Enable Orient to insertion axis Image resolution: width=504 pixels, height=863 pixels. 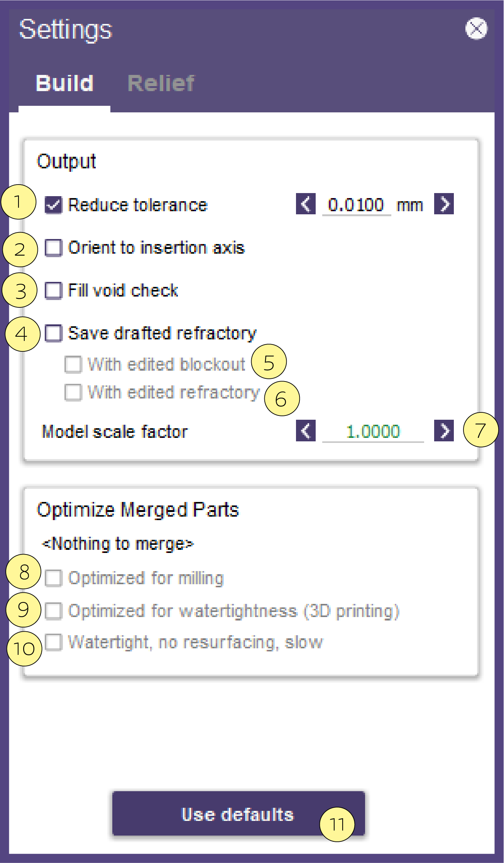point(53,248)
